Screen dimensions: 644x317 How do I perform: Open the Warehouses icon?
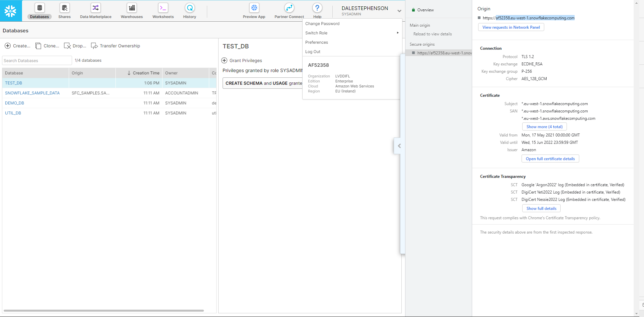click(x=132, y=8)
